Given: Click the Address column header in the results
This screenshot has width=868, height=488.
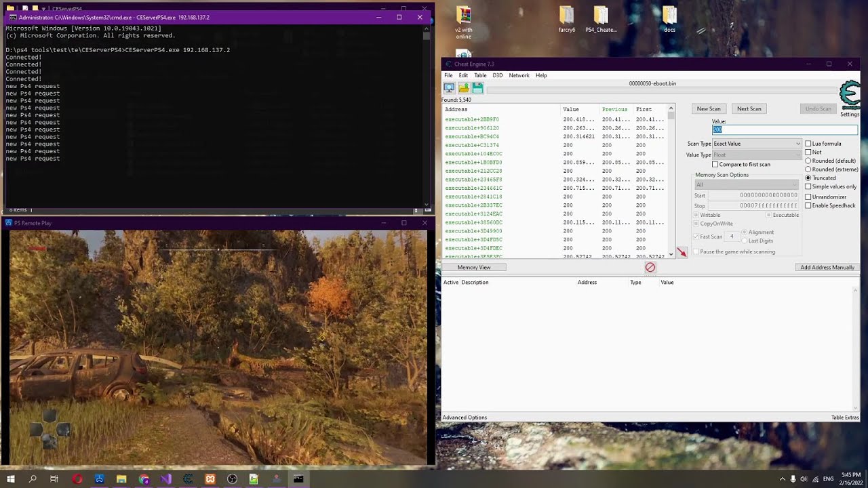Looking at the screenshot, I should point(502,109).
